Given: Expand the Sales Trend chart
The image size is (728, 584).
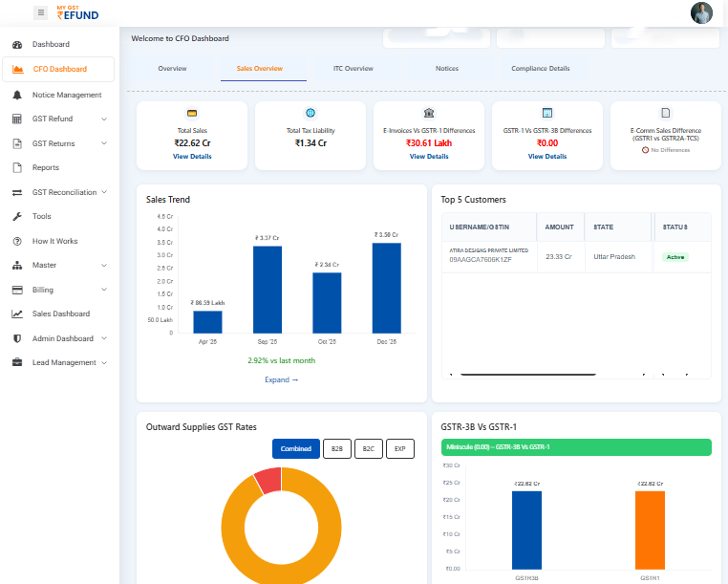Looking at the screenshot, I should (x=281, y=380).
